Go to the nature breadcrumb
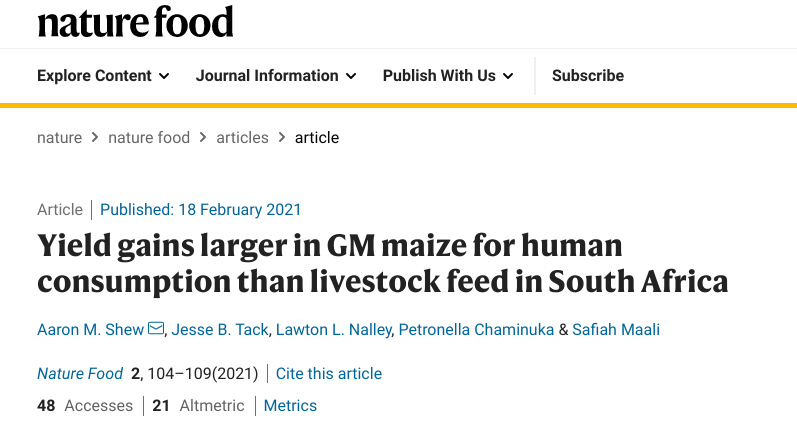Screen dimensions: 797x439 coord(59,138)
